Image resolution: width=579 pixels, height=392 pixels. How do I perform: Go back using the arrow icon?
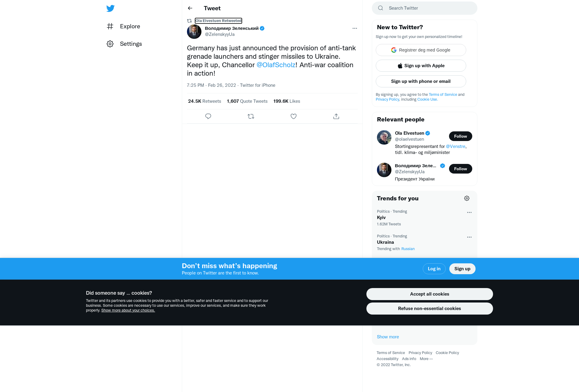(x=190, y=8)
